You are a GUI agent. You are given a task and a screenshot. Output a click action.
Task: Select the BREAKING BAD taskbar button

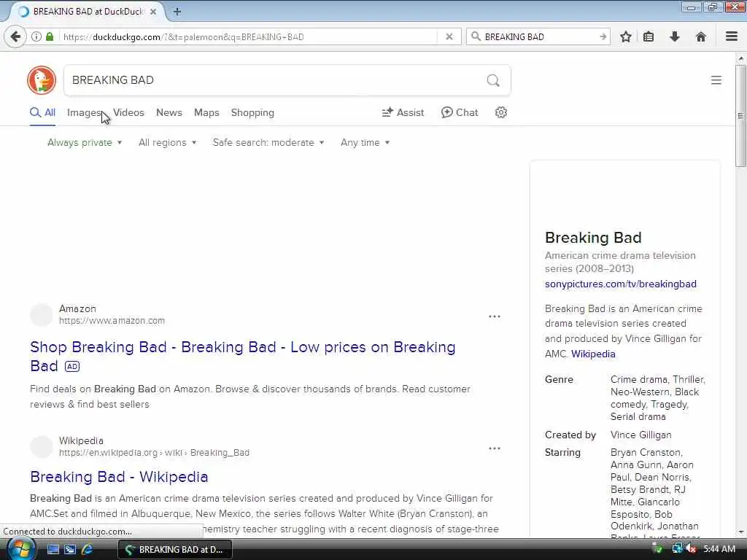175,549
